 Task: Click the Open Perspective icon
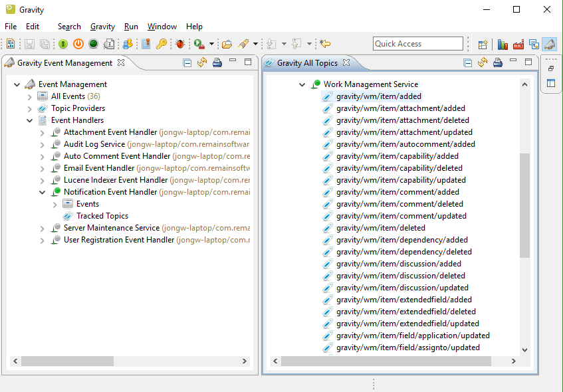tap(483, 45)
